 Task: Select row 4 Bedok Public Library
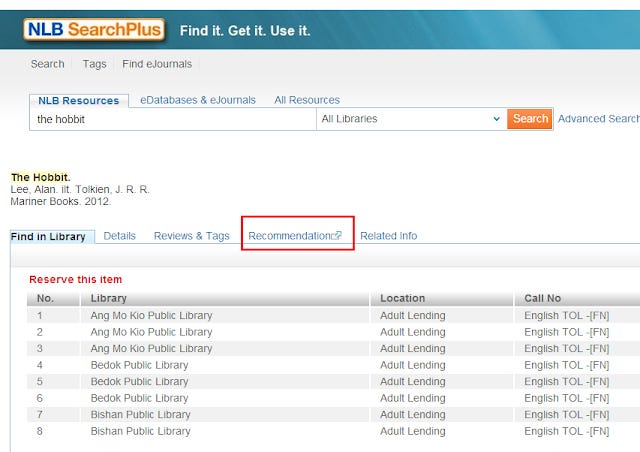(139, 365)
